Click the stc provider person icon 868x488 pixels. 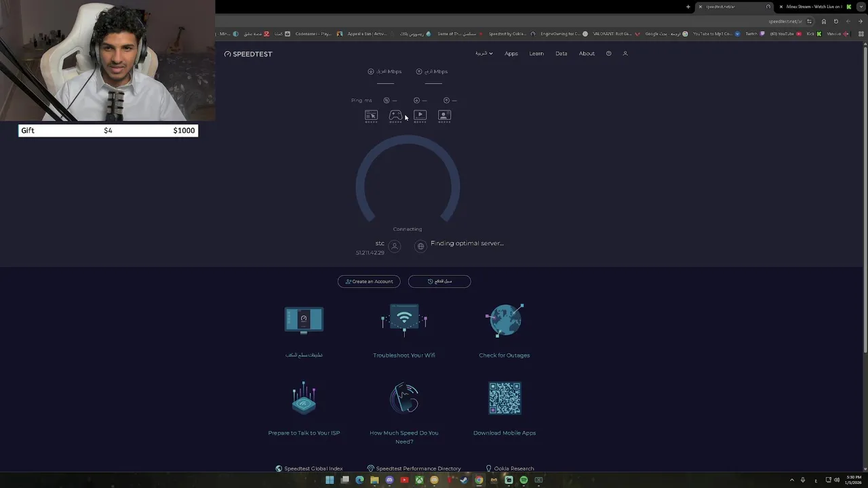tap(395, 246)
